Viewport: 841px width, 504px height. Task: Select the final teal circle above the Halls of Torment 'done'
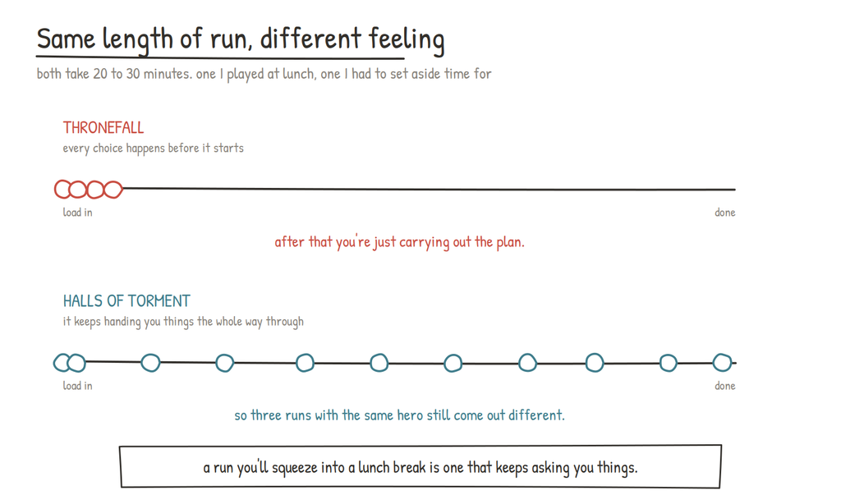[722, 363]
